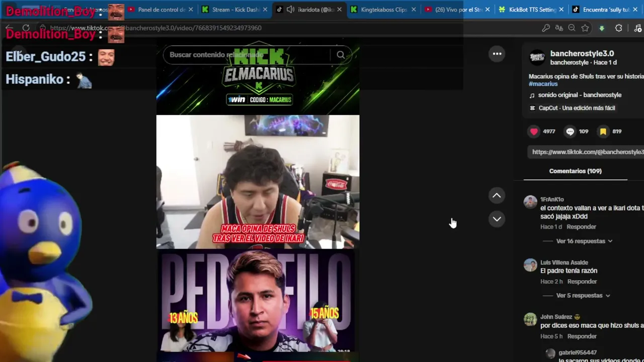Close the KickBot TTS Settings tab

pyautogui.click(x=561, y=10)
